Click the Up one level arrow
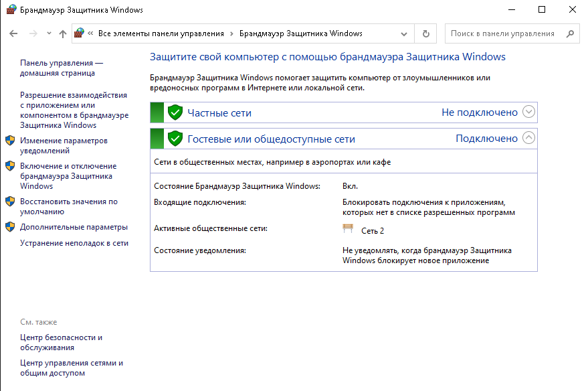Viewport: 588px width, 391px height. click(63, 33)
